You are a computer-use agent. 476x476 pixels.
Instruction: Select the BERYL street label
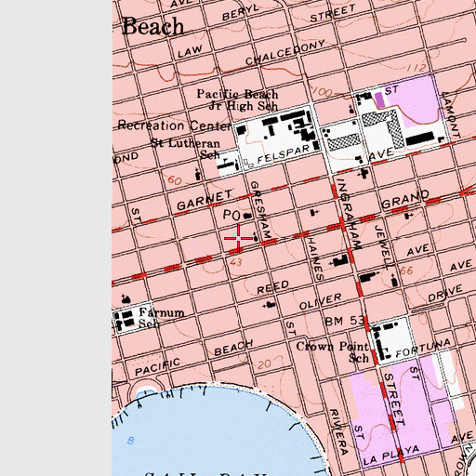241,13
